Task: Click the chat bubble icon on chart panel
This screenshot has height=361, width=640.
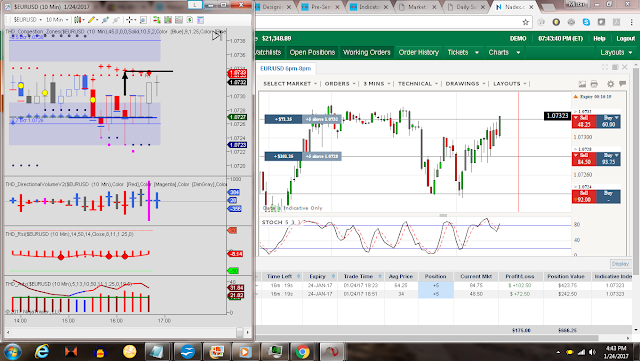Action: click(622, 84)
